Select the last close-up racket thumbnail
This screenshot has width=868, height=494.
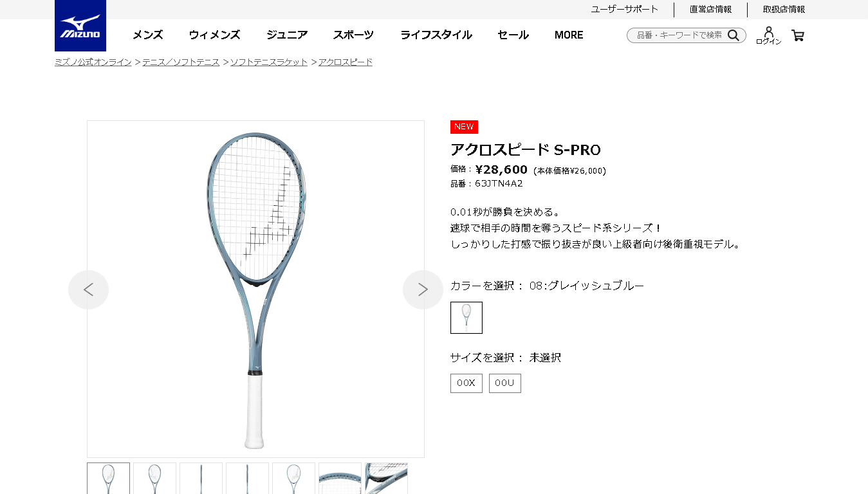coord(387,479)
